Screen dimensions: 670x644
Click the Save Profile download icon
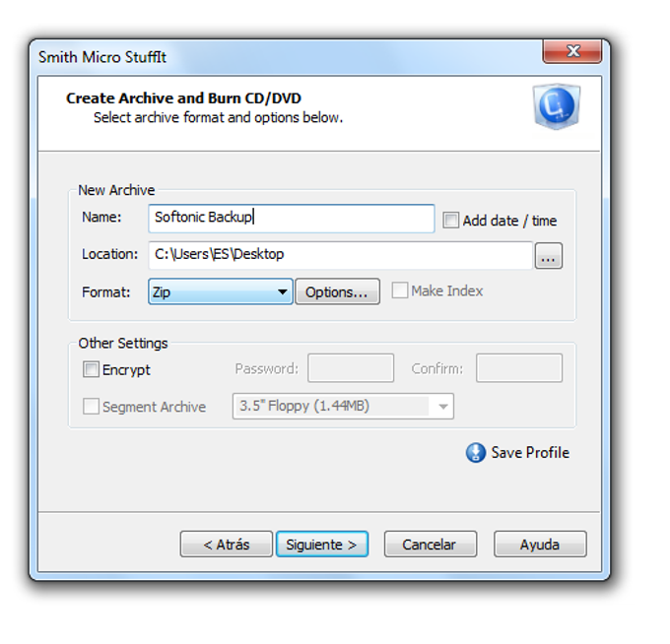click(x=475, y=453)
